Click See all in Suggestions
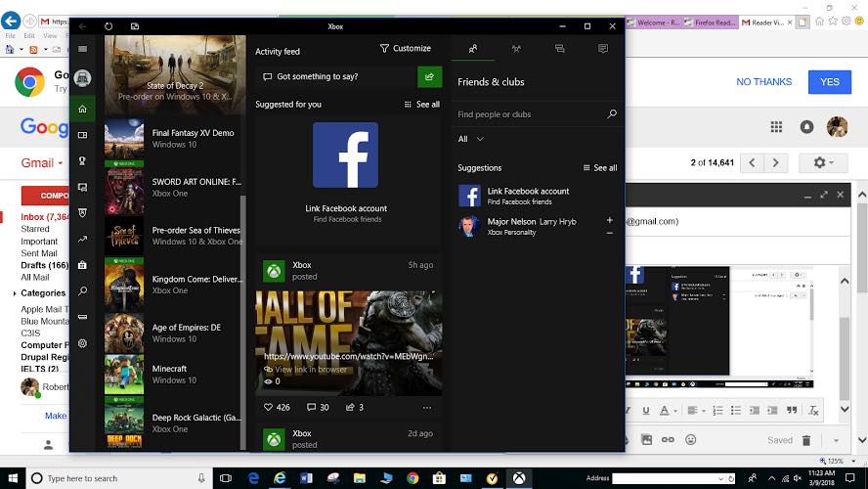Screen dimensions: 868x489 [600, 168]
